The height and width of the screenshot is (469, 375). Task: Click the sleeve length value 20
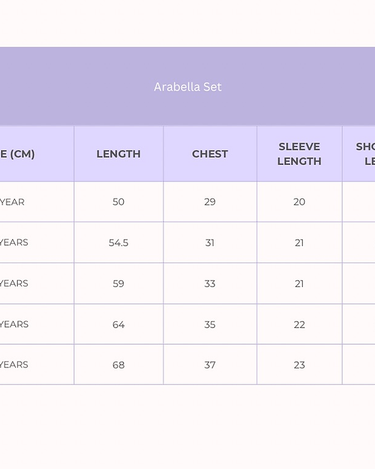pyautogui.click(x=299, y=202)
